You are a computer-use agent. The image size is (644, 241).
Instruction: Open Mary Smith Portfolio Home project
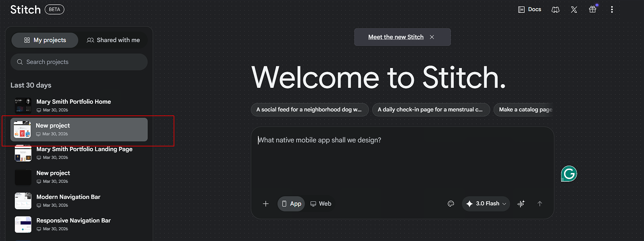[79, 105]
